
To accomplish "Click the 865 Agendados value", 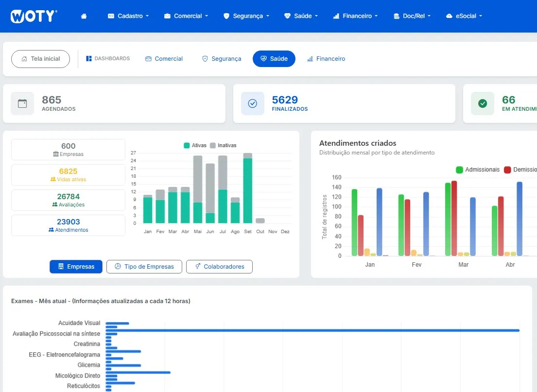I will (52, 100).
